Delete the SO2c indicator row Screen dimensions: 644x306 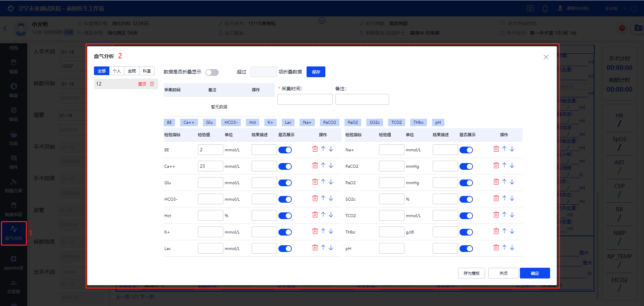496,198
